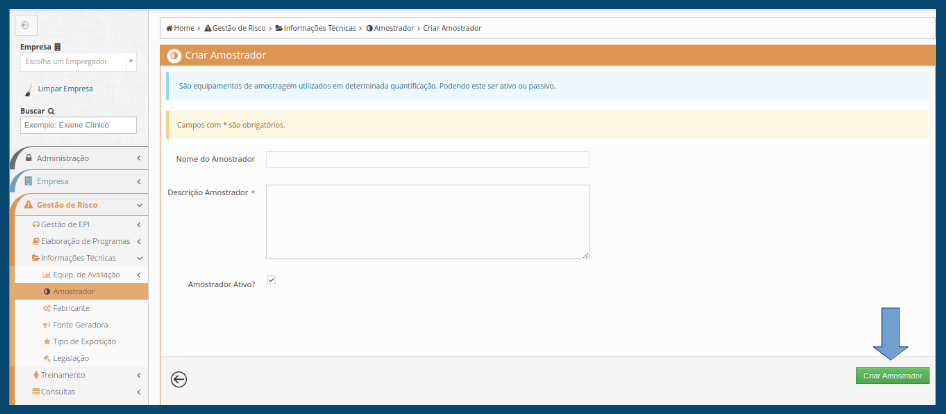Open the Escolha um Empregador dropdown

78,62
